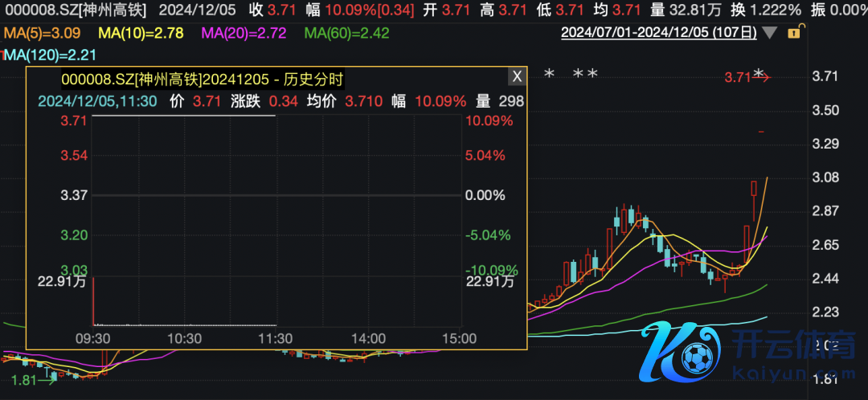Open the date range dropdown triangle
Screen dimensions: 868x400
771,33
